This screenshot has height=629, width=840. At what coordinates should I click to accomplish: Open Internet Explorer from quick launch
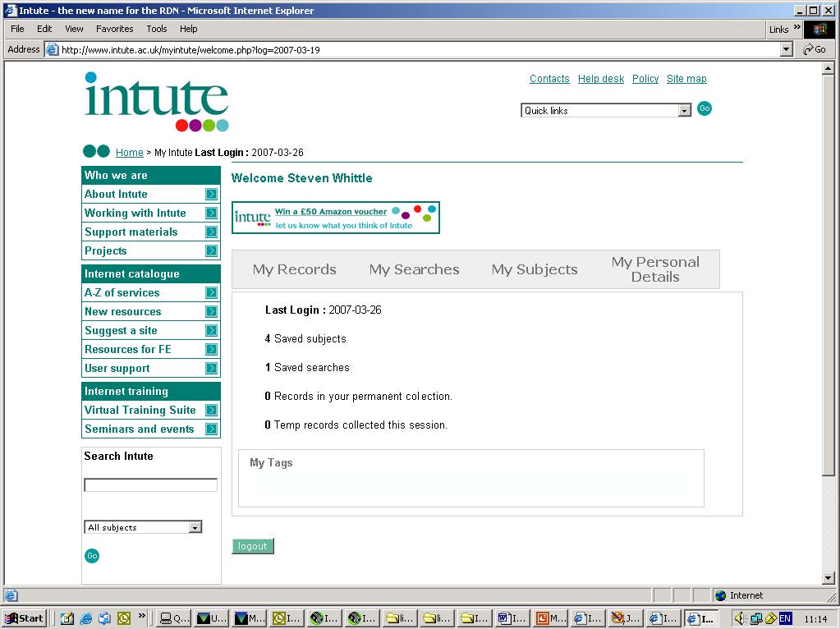click(x=85, y=618)
